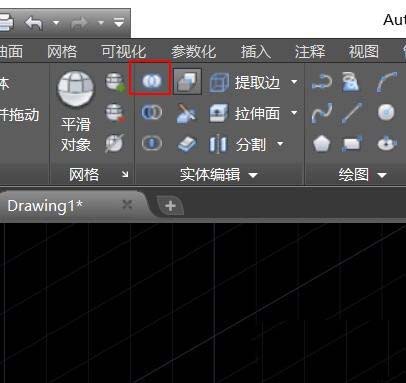Select the Line draw tool icon

352,113
